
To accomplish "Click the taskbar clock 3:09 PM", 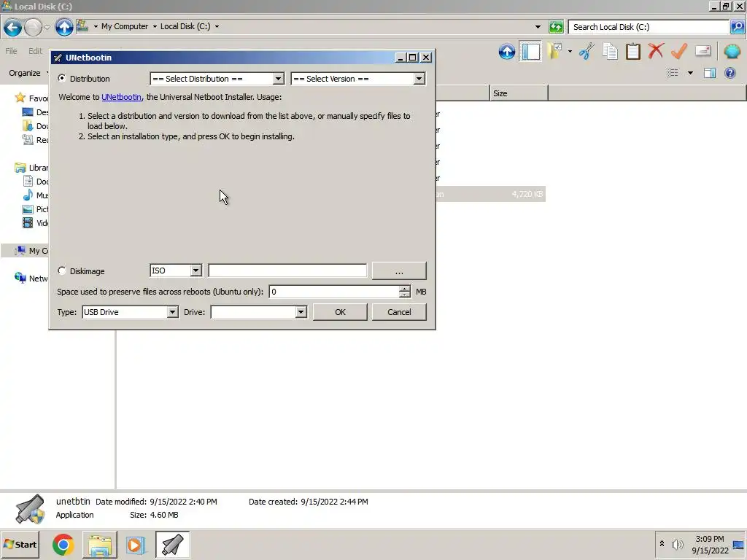I will click(709, 539).
